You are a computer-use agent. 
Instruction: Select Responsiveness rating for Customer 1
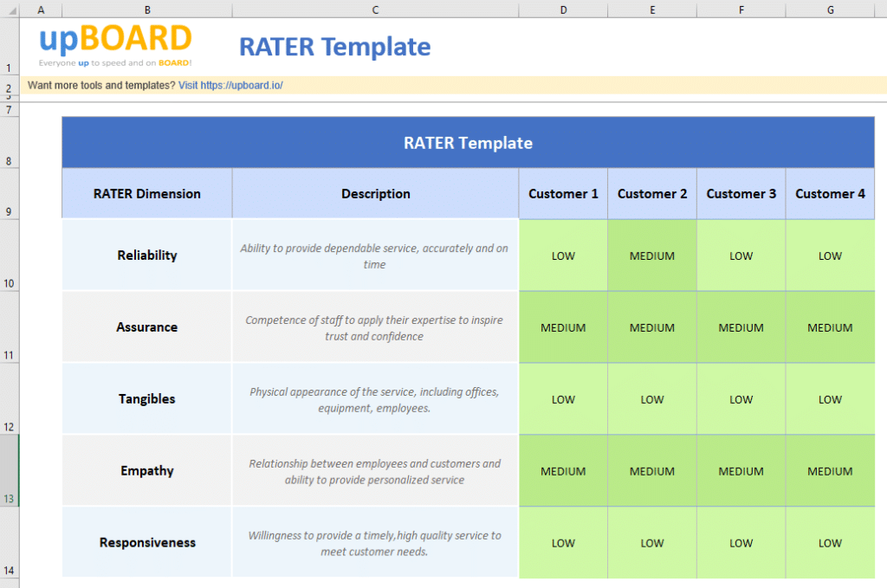point(563,542)
